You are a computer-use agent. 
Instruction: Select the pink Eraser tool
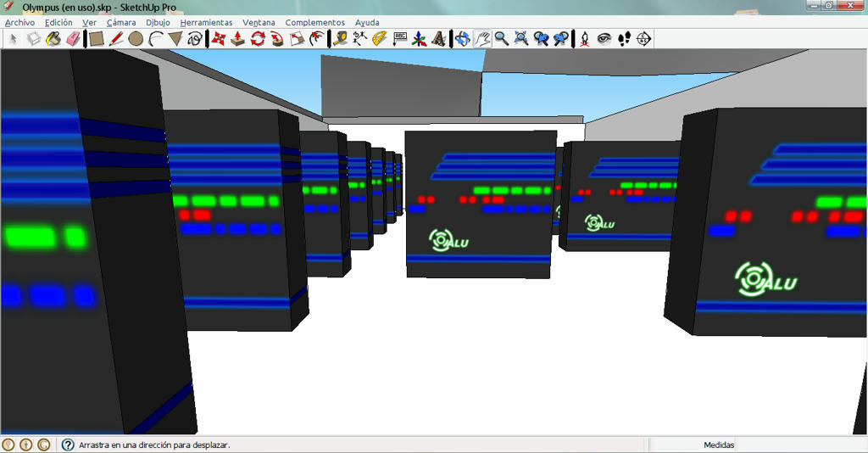pyautogui.click(x=73, y=39)
